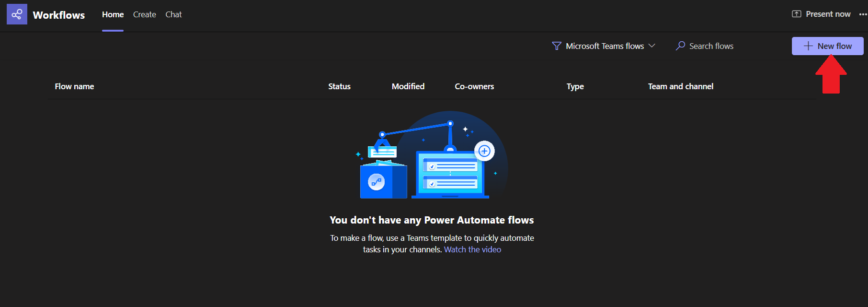
Task: Switch to the Home tab
Action: 113,14
